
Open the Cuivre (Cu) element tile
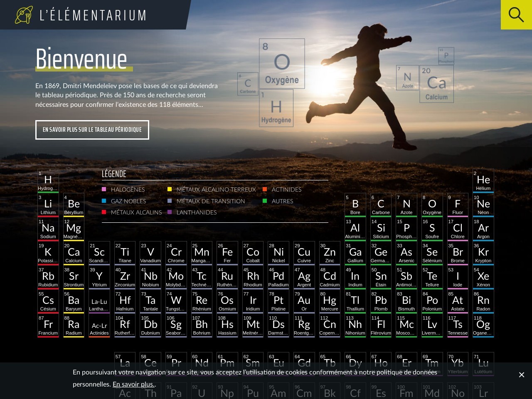[x=304, y=253]
